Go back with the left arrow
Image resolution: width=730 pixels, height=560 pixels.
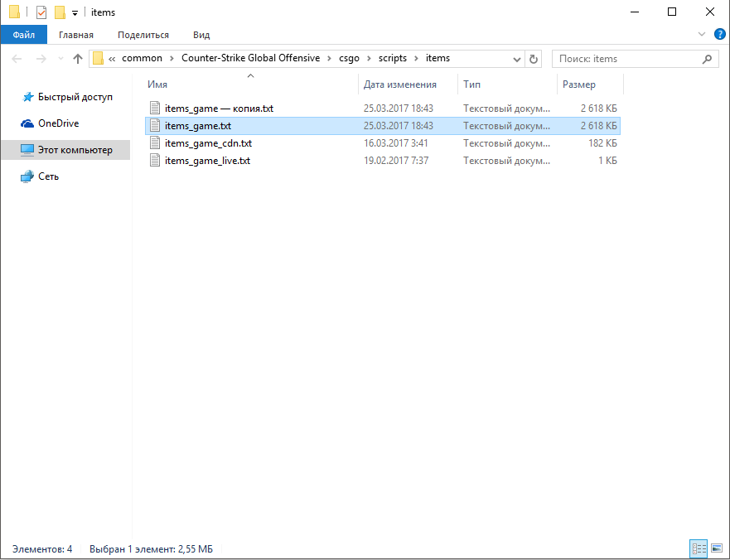click(17, 59)
